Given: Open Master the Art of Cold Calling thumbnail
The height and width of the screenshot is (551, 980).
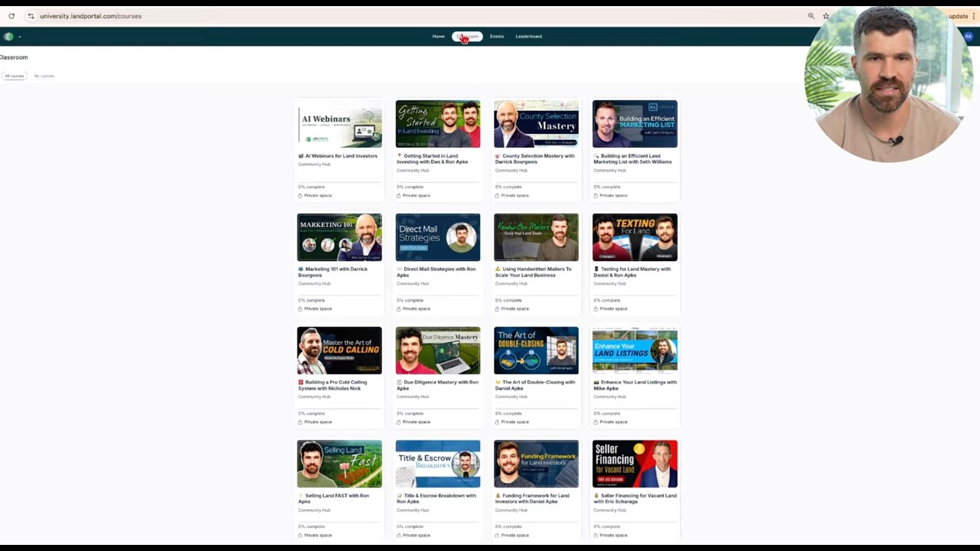Looking at the screenshot, I should pos(339,350).
